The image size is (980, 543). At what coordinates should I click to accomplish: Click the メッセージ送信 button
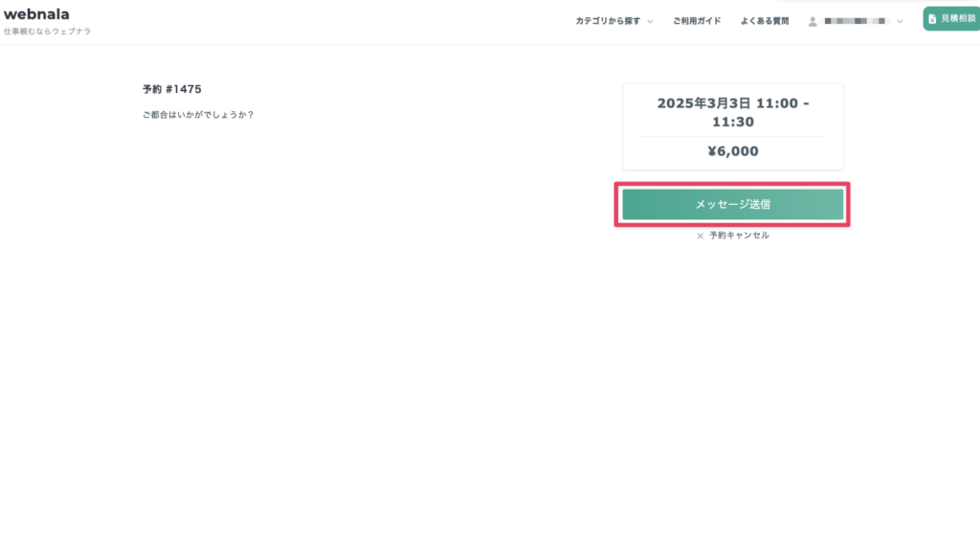pos(732,204)
